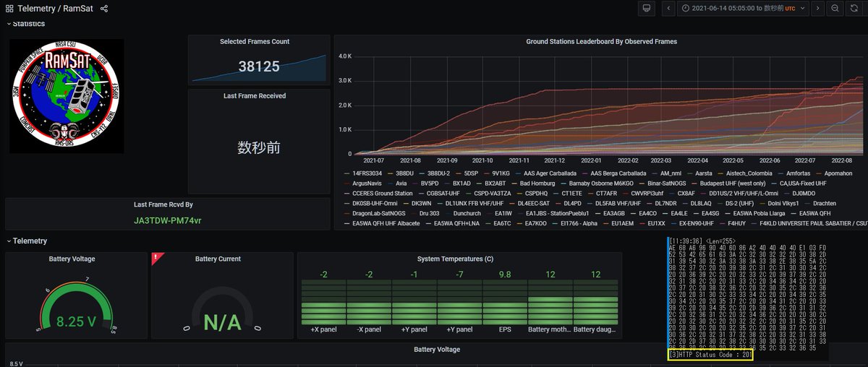
Task: Click the -X panel temperature bar
Action: pyautogui.click(x=369, y=303)
